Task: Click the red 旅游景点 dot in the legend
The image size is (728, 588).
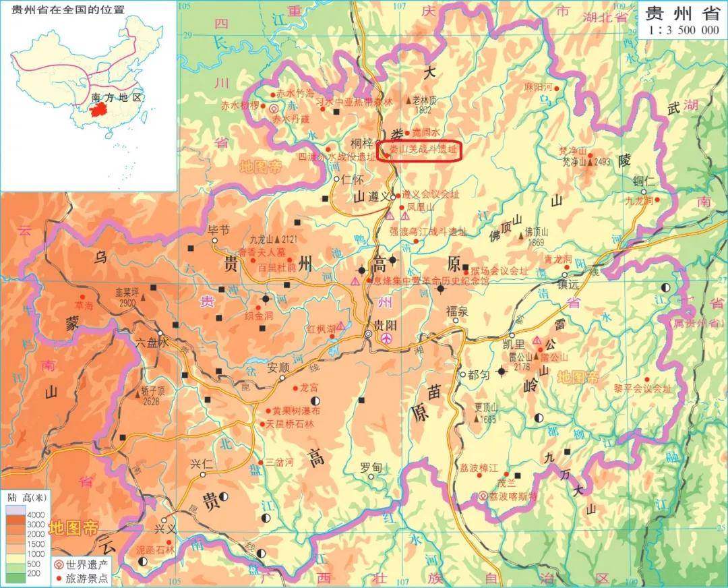Action: point(59,579)
